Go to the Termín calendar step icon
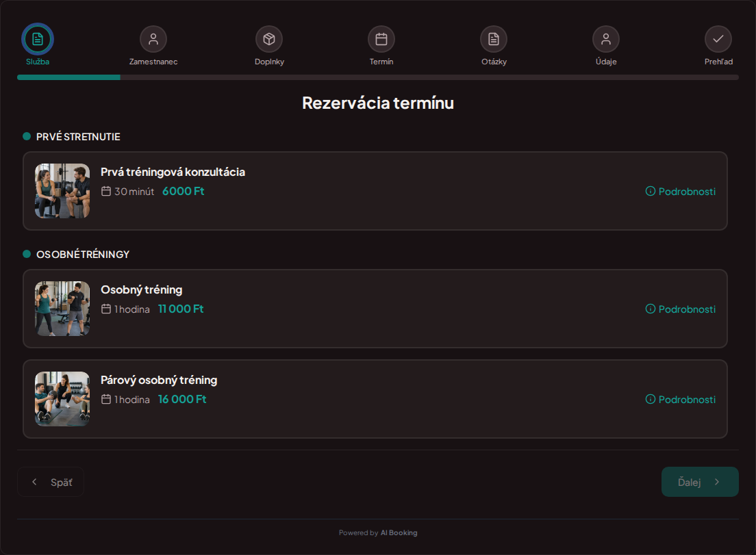Screen dimensions: 756x555 [x=381, y=39]
